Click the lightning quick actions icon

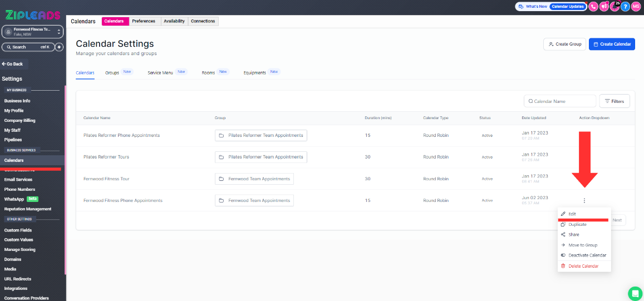[x=59, y=47]
